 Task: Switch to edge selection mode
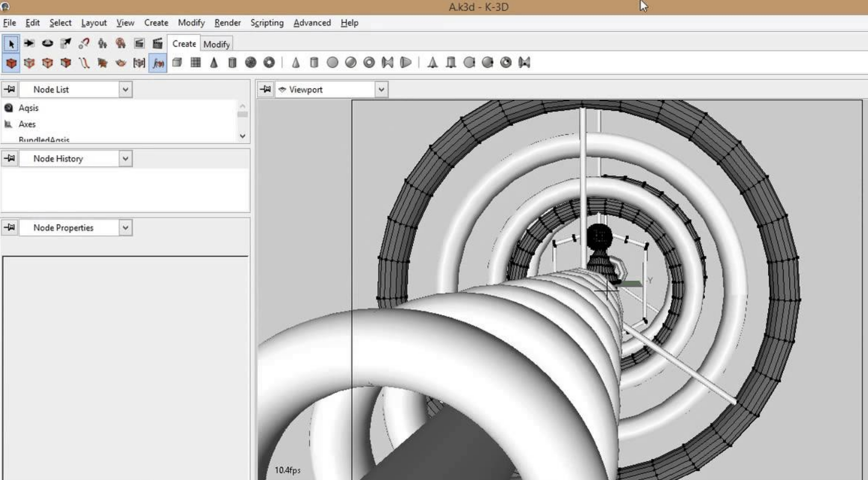click(x=48, y=63)
